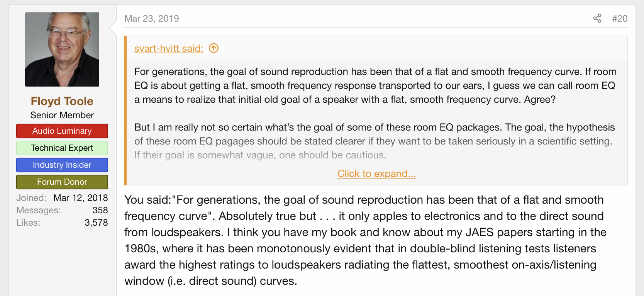Open the Floyd Toole username profile link
The height and width of the screenshot is (296, 644).
click(62, 101)
